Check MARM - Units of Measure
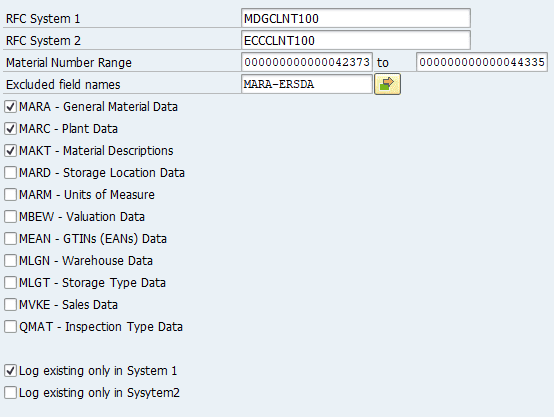Image resolution: width=554 pixels, height=417 pixels. [11, 195]
